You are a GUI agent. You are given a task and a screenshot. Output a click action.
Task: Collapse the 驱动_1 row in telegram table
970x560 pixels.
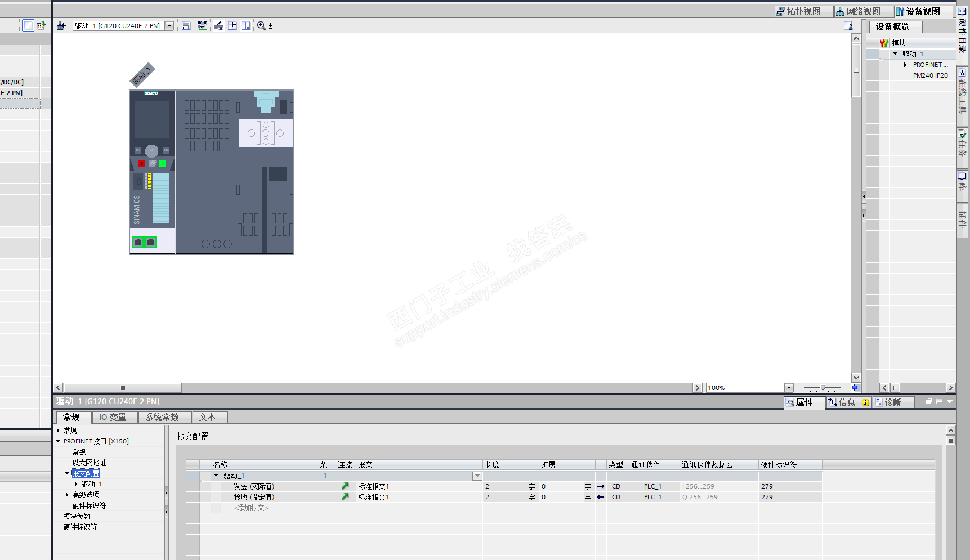point(216,476)
